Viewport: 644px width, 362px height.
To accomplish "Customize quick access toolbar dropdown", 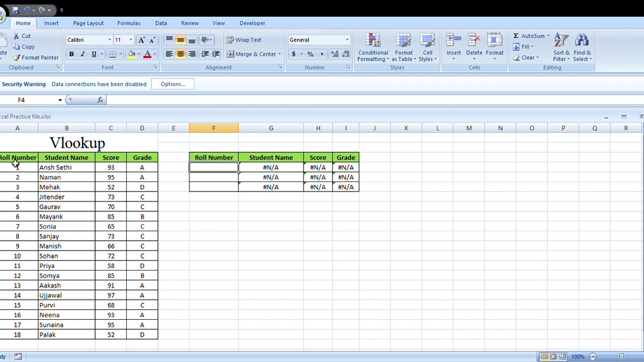I will 61,10.
